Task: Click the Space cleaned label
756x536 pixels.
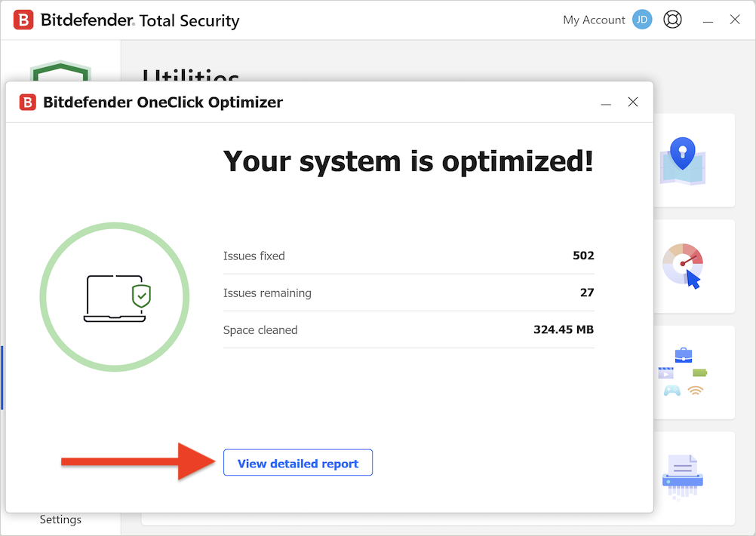Action: click(x=260, y=330)
